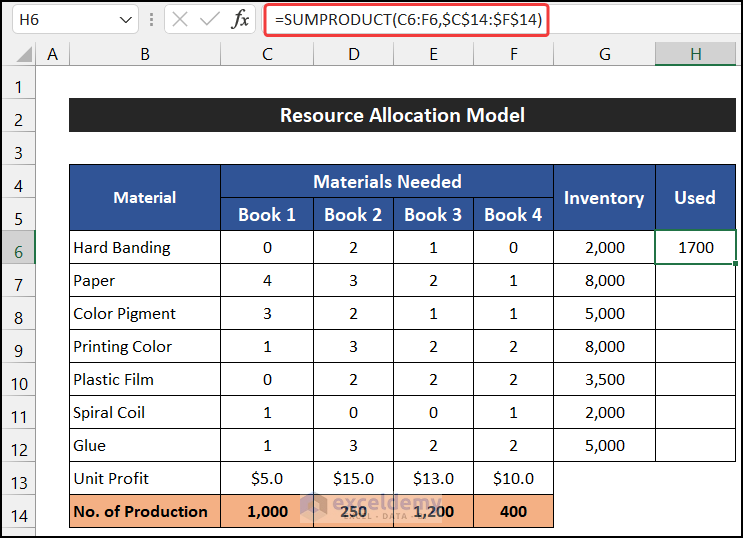Select column H header
This screenshot has width=743, height=538.
(695, 54)
